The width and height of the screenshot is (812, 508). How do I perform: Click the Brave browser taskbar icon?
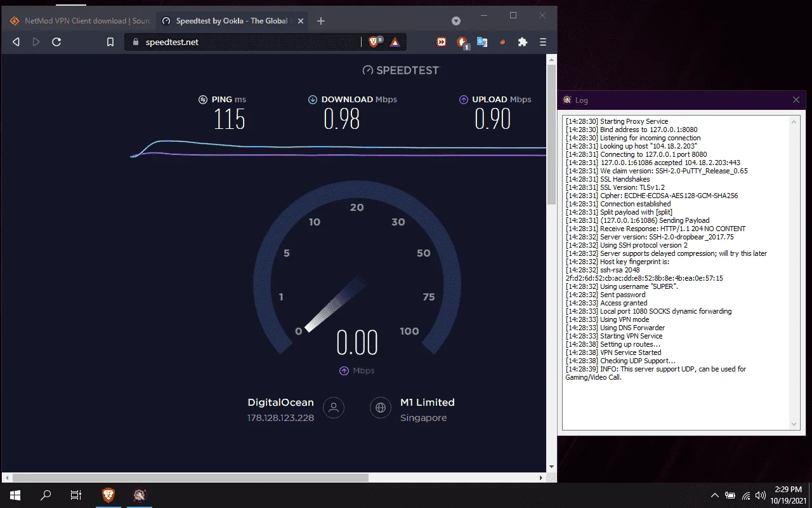click(108, 495)
